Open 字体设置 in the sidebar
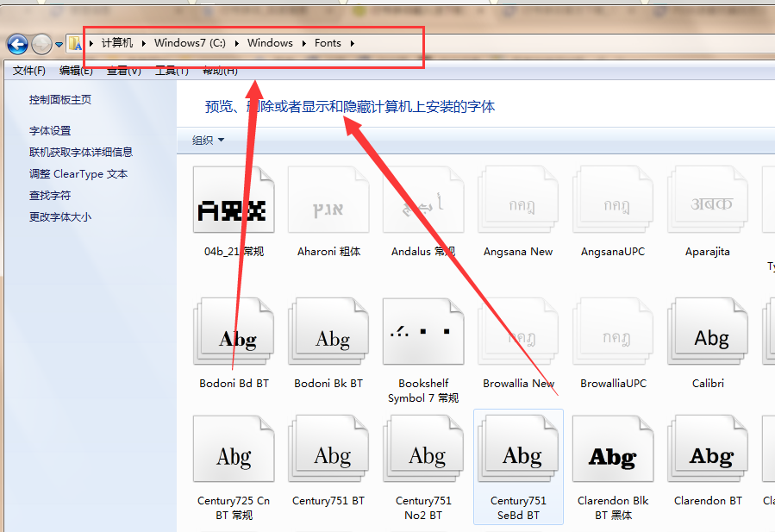This screenshot has height=532, width=775. 50,131
